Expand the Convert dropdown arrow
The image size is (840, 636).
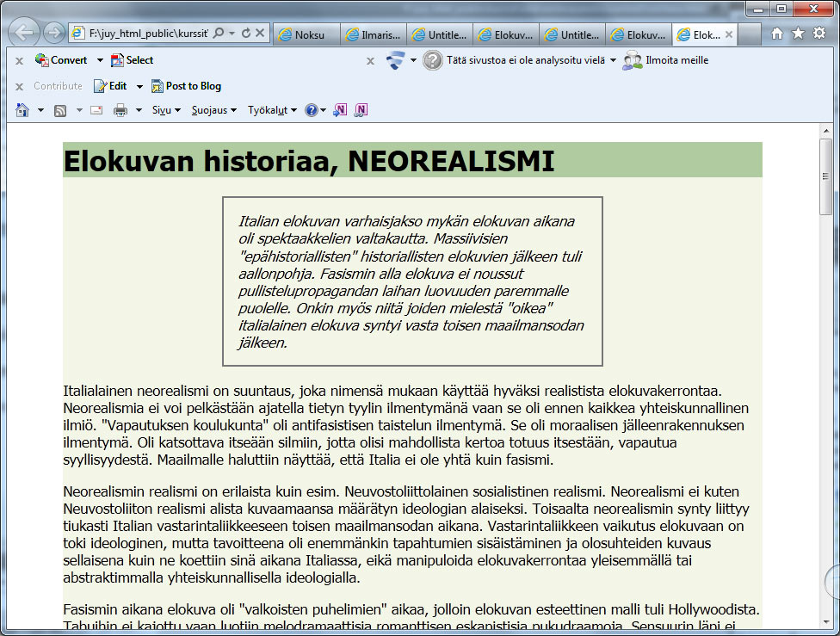(100, 60)
